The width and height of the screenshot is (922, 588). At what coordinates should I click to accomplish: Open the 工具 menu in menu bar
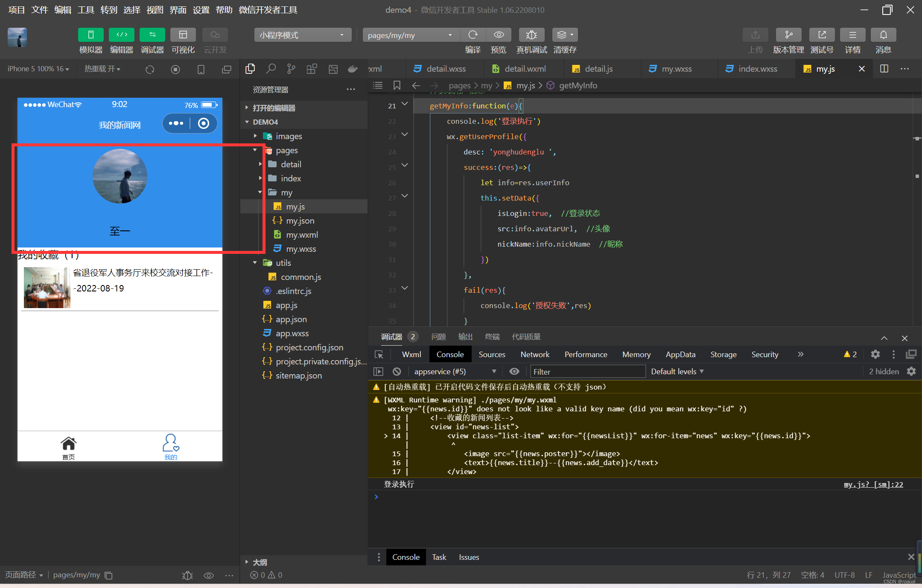tap(85, 10)
